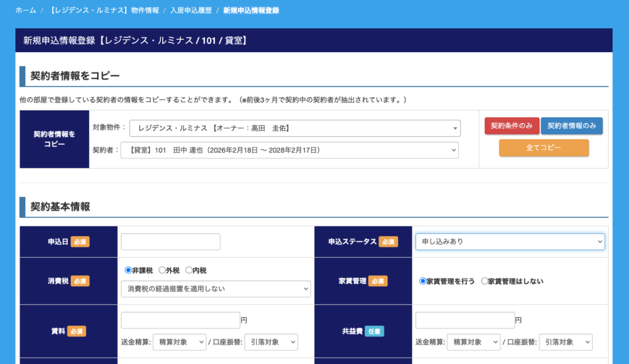Open the 共益費 送金精算 dropdown
The width and height of the screenshot is (629, 364).
473,343
